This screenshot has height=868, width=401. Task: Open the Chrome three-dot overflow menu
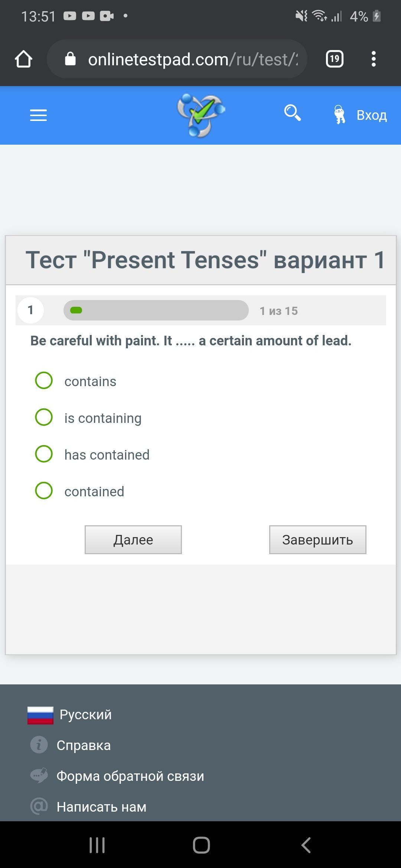[x=374, y=59]
